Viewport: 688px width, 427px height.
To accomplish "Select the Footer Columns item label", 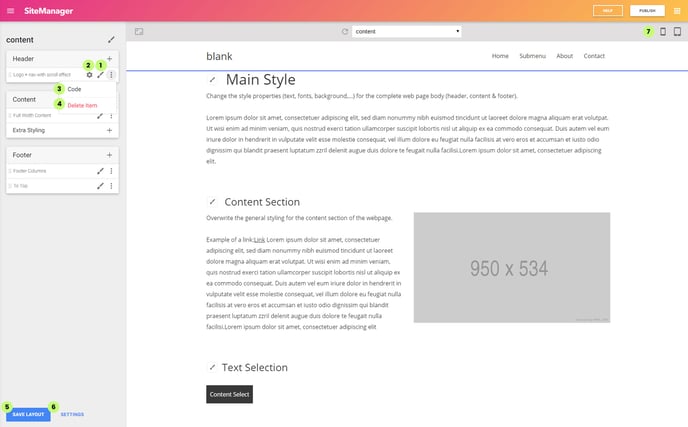I will (x=29, y=171).
